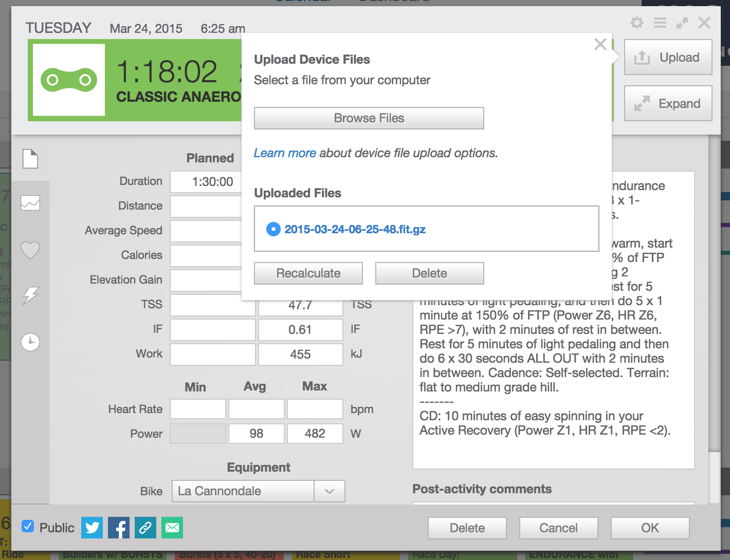Open the summary document icon tab

click(x=30, y=159)
